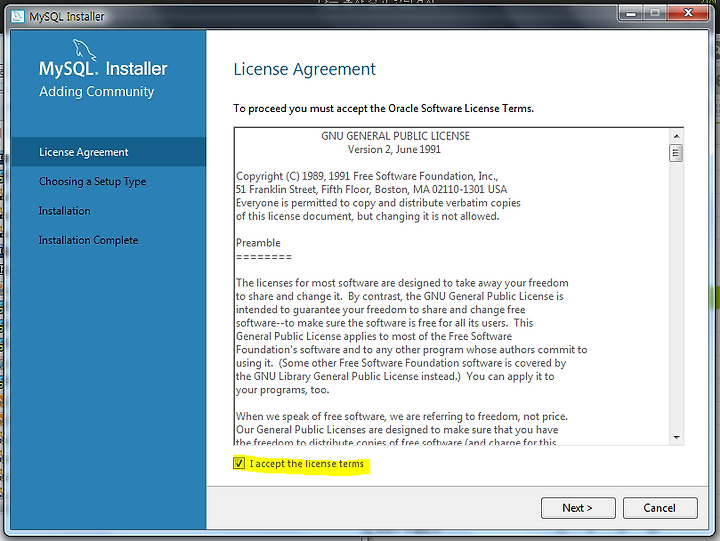Uncheck I accept the license terms checkbox
The image size is (720, 541).
[239, 463]
